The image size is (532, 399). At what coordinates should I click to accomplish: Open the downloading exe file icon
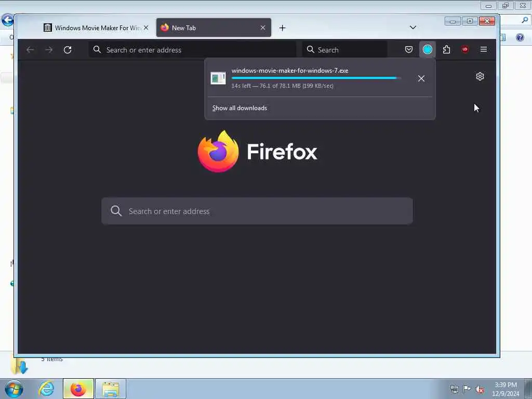click(218, 78)
